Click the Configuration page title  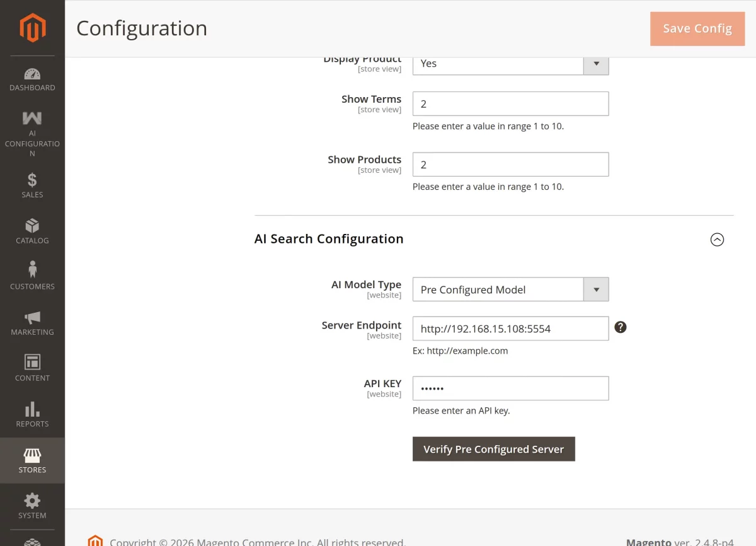tap(142, 28)
